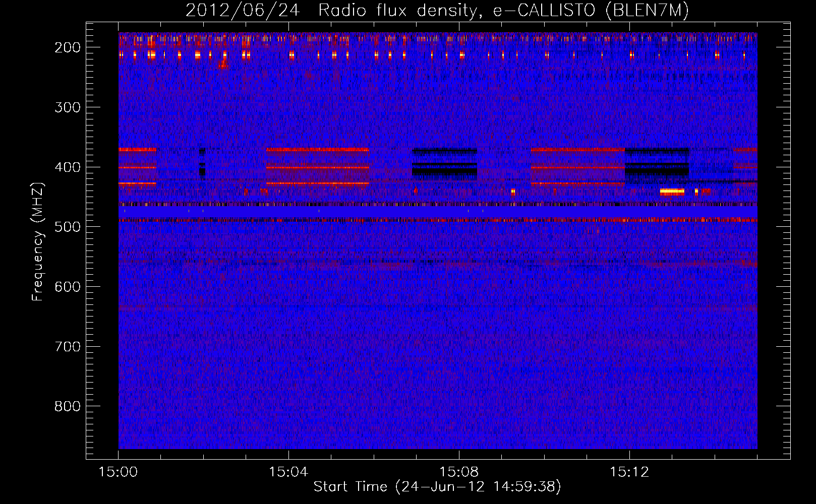
Task: Click the 'Start Time (24-Jun-12 14:59:38)' label
Action: (x=437, y=487)
